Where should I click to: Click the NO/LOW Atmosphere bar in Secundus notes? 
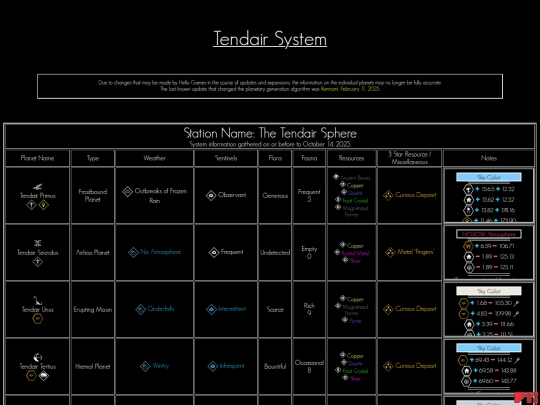(x=489, y=234)
